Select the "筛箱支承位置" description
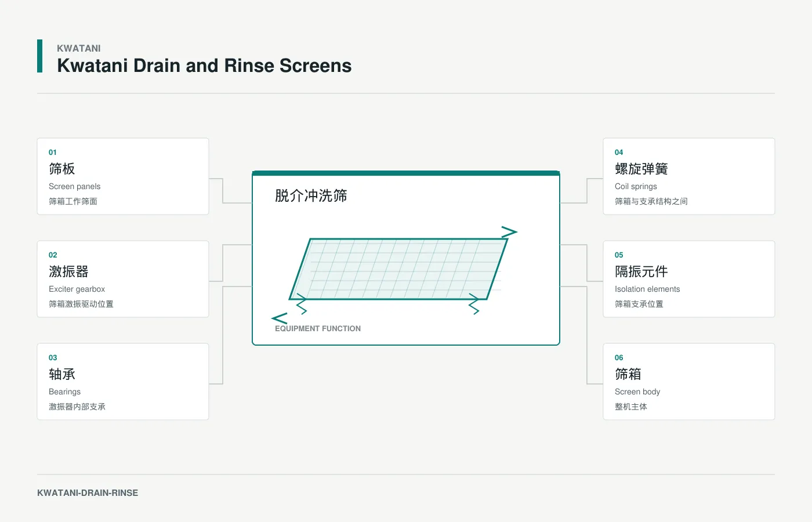This screenshot has height=522, width=812. (x=639, y=304)
